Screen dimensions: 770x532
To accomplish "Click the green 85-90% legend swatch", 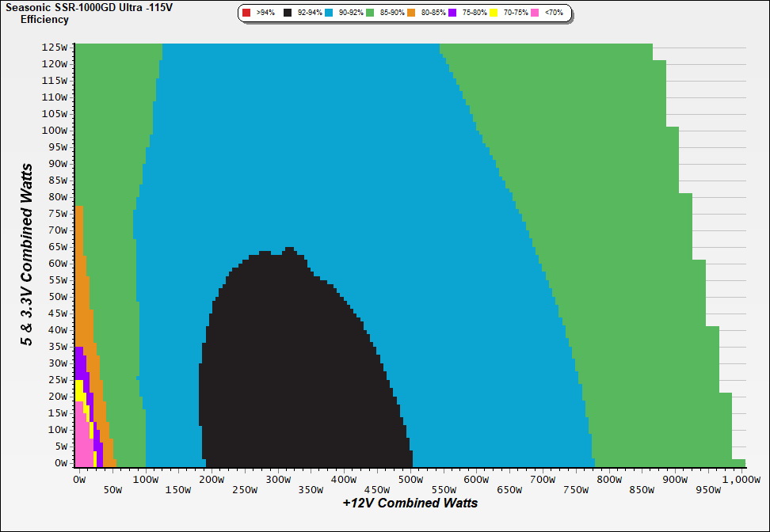I will tap(370, 13).
